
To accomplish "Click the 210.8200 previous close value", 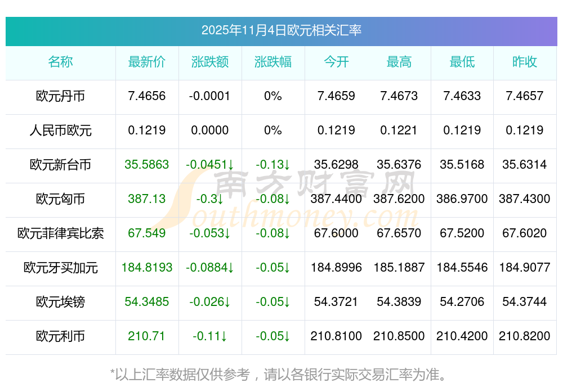I will [525, 336].
